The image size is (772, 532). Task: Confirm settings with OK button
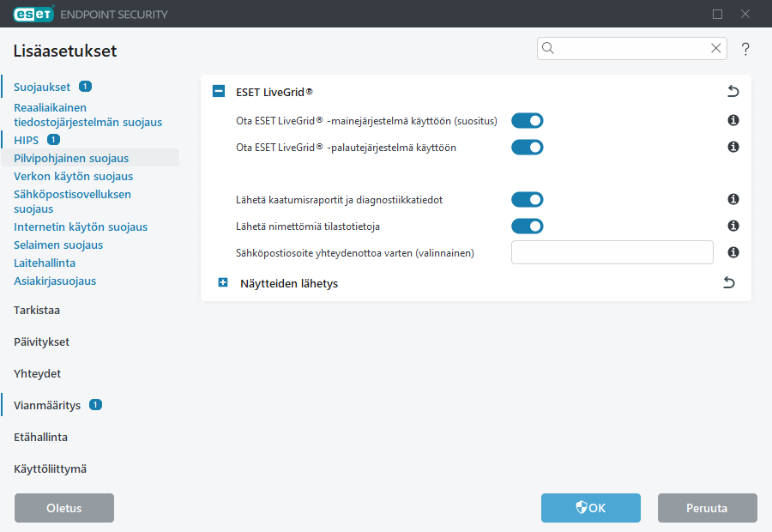point(591,508)
